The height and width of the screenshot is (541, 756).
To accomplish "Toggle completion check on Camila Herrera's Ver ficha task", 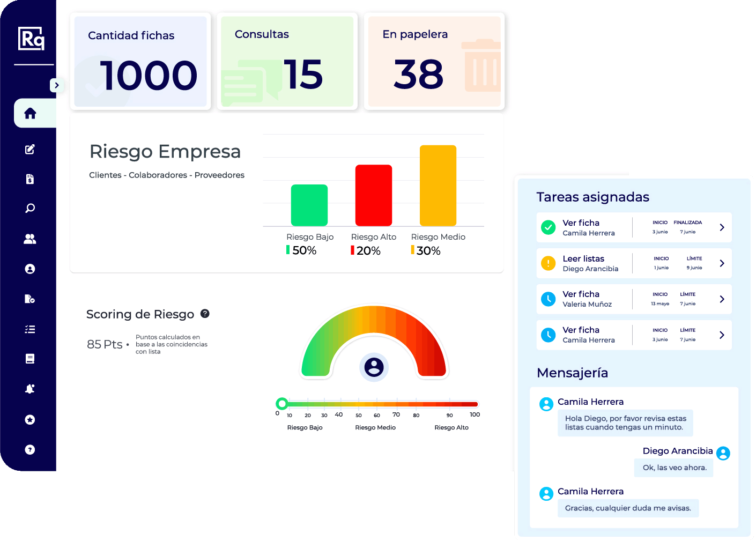I will (548, 227).
